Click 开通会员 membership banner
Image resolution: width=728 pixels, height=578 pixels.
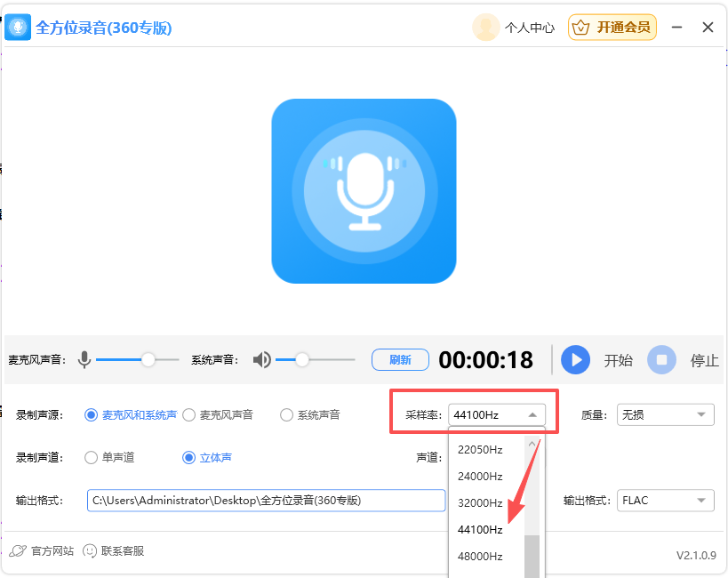tap(612, 27)
